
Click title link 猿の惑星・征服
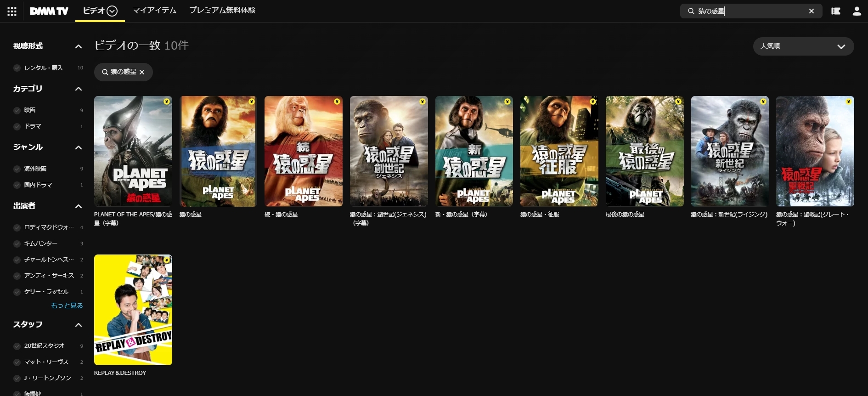[540, 215]
